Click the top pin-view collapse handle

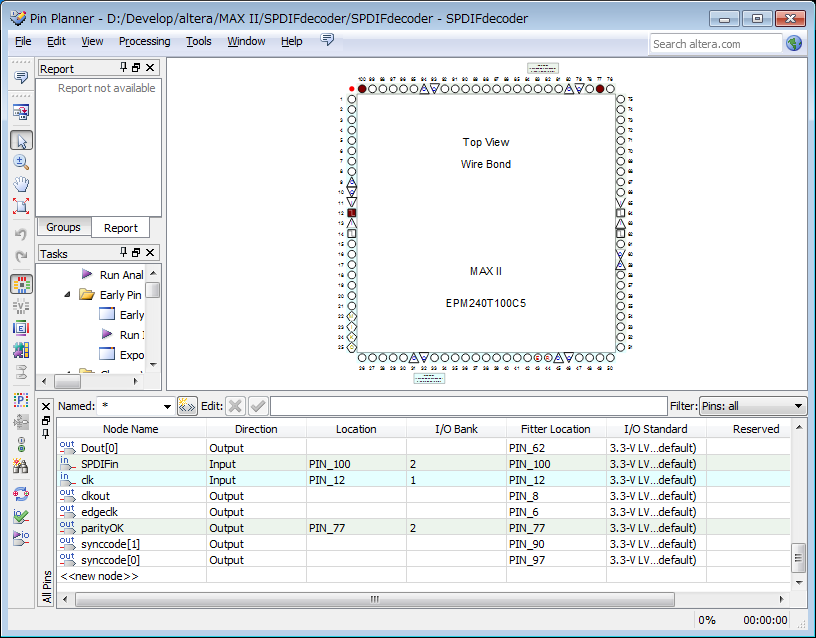[x=543, y=68]
